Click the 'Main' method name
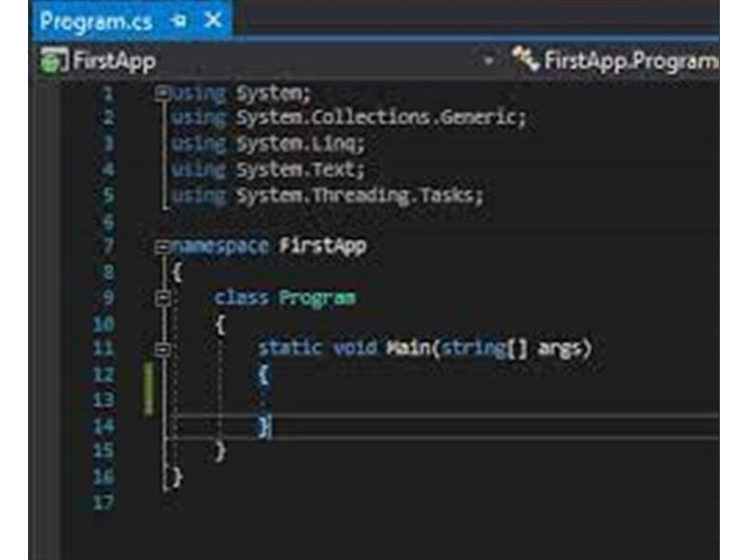Viewport: 747px width, 560px height. coord(407,348)
